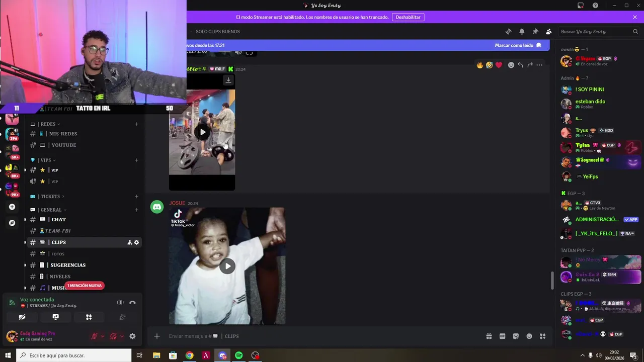Show pinned messages pin icon
The width and height of the screenshot is (644, 362).
(535, 31)
